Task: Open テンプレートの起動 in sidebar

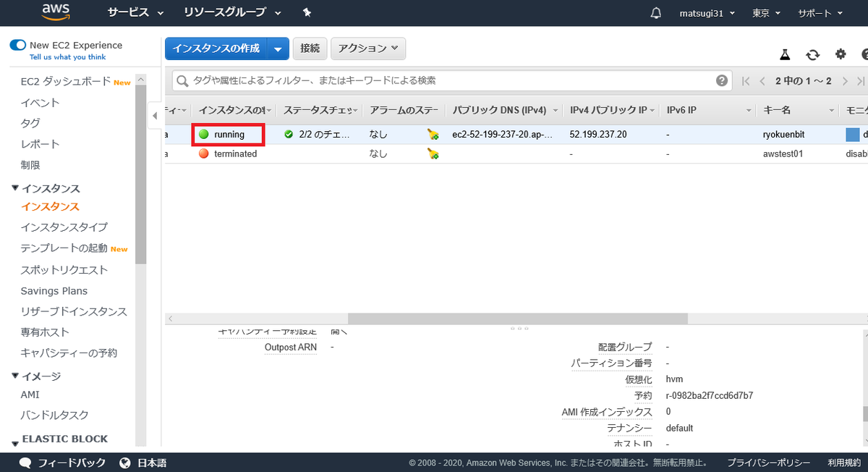Action: pyautogui.click(x=64, y=248)
